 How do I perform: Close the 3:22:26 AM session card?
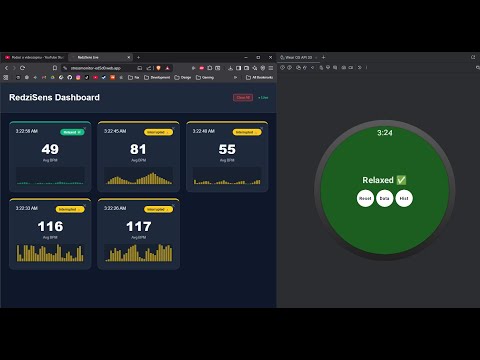point(173,205)
